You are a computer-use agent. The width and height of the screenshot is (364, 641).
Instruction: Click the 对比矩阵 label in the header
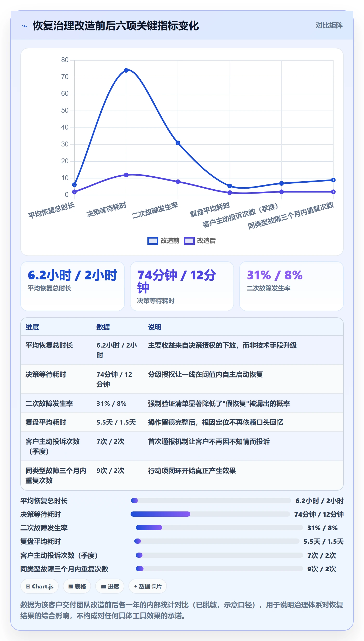pos(329,25)
